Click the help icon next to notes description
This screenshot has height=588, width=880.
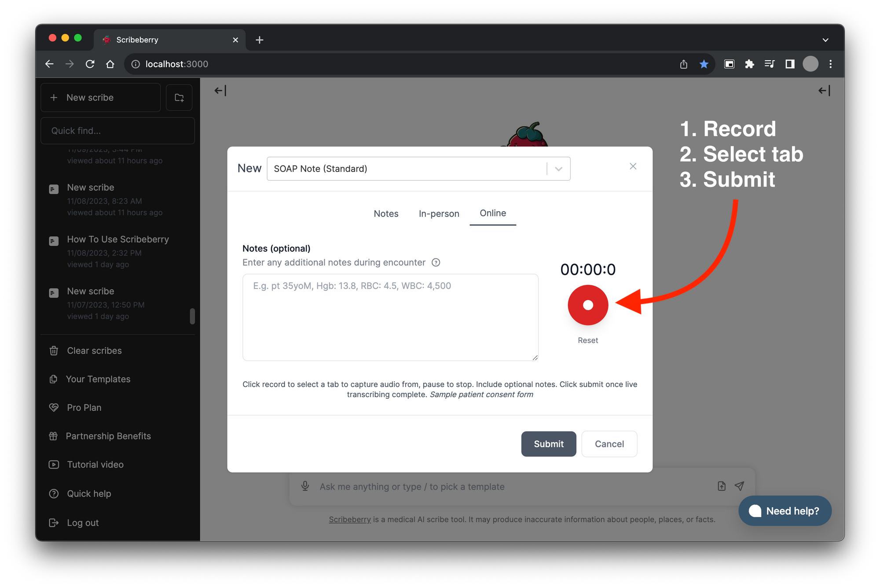point(436,263)
